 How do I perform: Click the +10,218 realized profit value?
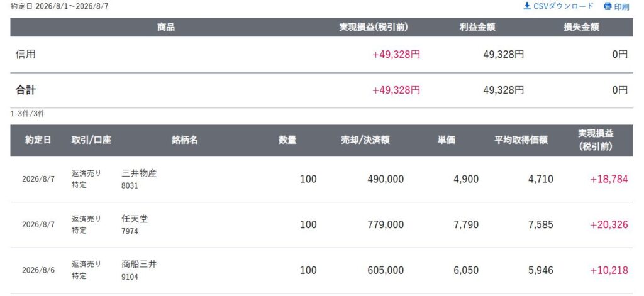click(x=609, y=270)
